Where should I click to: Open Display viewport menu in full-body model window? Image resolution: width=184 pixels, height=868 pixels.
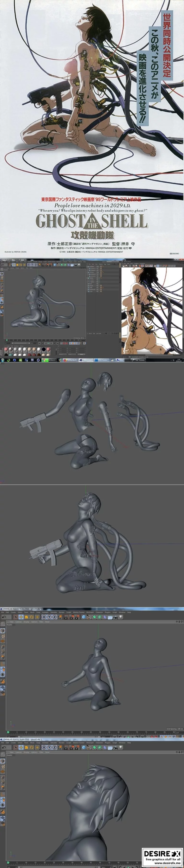pyautogui.click(x=26, y=622)
